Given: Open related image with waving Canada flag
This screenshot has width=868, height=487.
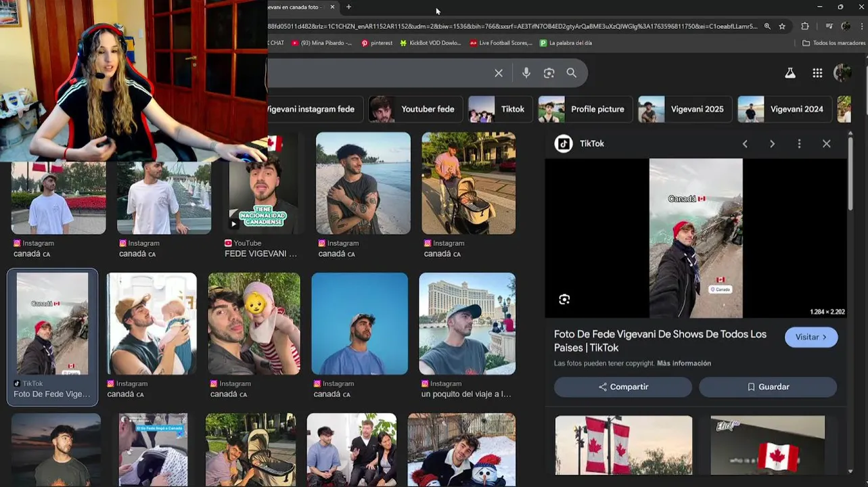Looking at the screenshot, I should [768, 445].
